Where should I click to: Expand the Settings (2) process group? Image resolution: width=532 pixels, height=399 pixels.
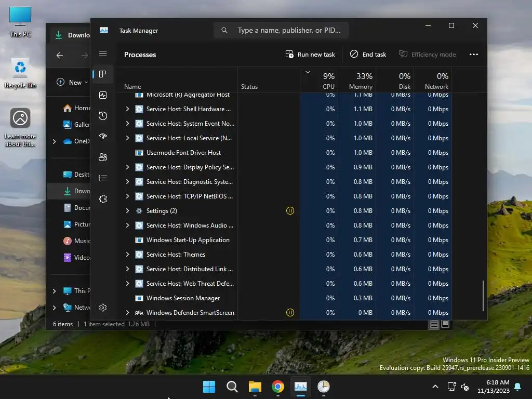[x=128, y=211]
